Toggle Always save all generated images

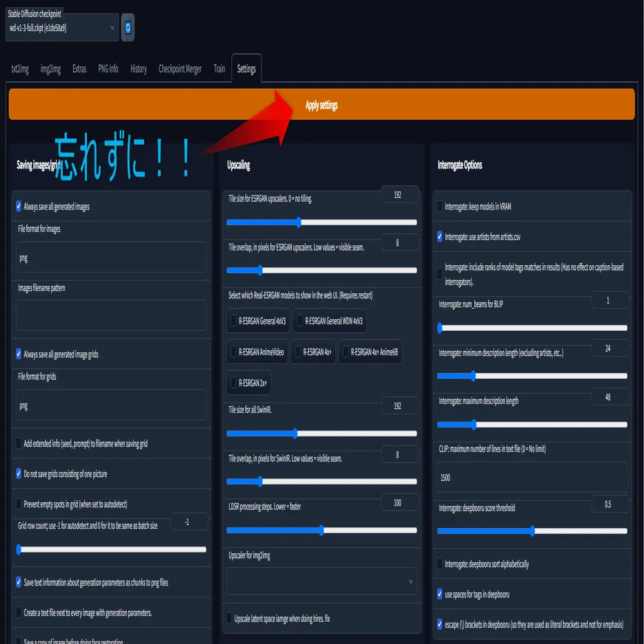pos(18,206)
